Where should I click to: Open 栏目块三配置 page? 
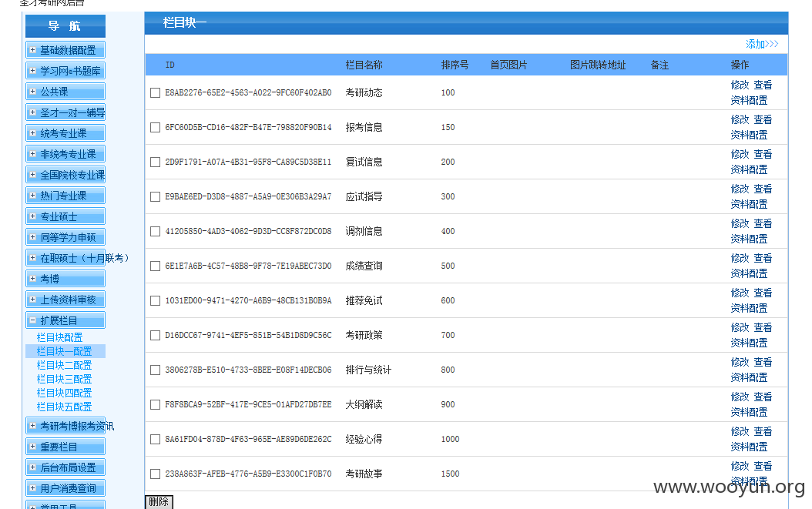[64, 379]
